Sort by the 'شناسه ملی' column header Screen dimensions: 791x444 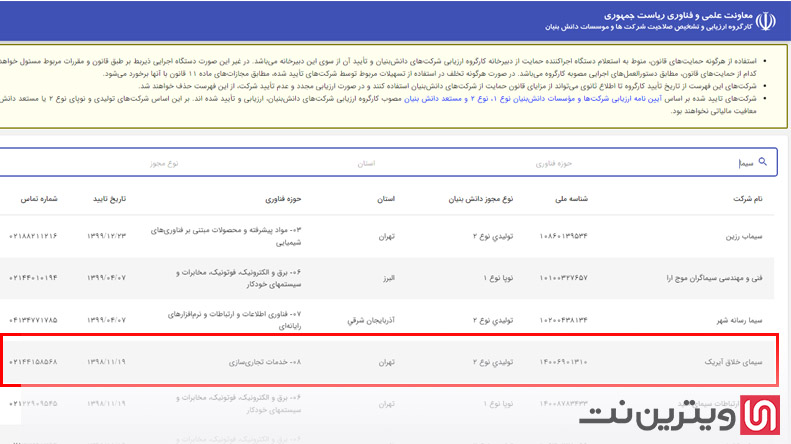[x=571, y=199]
